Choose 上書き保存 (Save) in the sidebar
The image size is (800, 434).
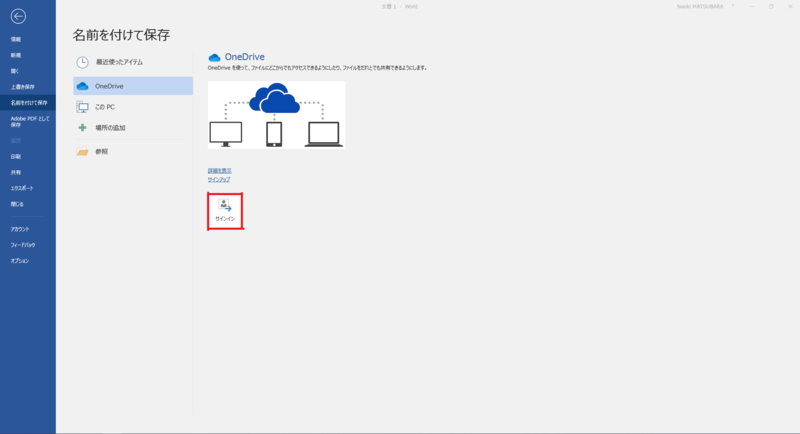(x=22, y=87)
